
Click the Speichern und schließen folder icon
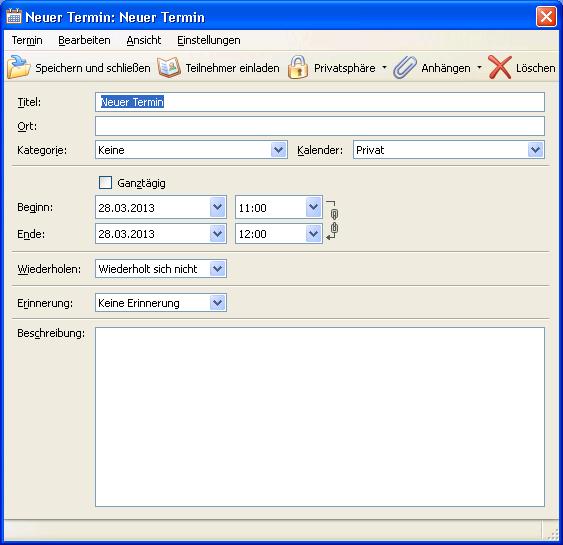(x=19, y=67)
